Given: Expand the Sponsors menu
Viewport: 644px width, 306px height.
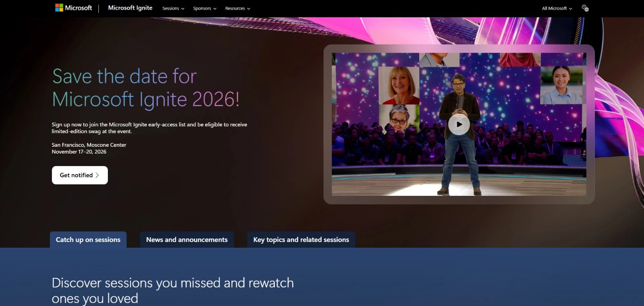Looking at the screenshot, I should pos(204,8).
